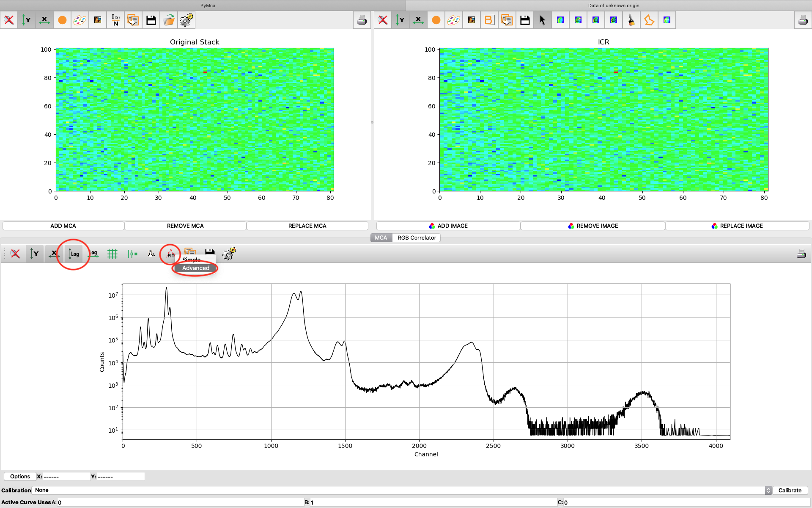The width and height of the screenshot is (812, 508).
Task: Switch to the RGB Correlator tab
Action: pos(417,237)
